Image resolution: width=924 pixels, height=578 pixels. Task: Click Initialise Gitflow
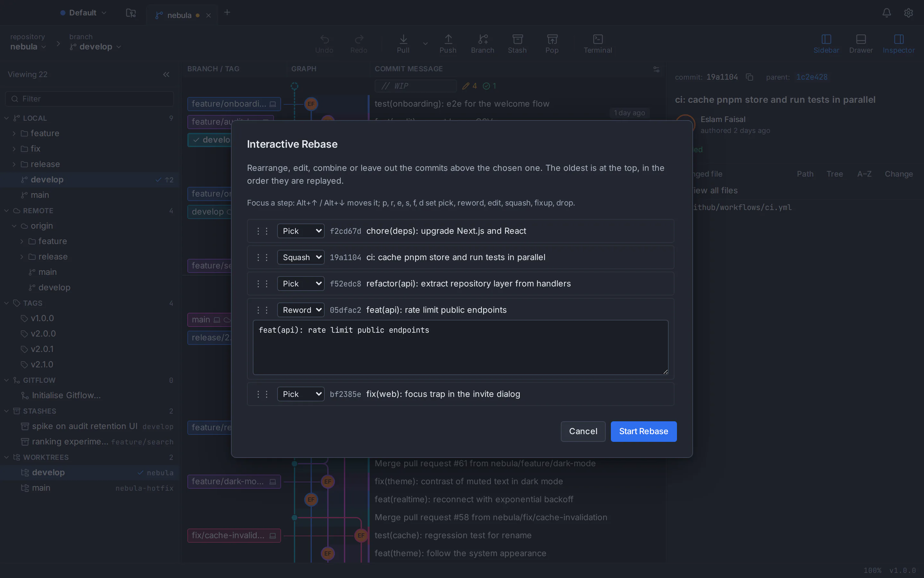click(x=90, y=395)
